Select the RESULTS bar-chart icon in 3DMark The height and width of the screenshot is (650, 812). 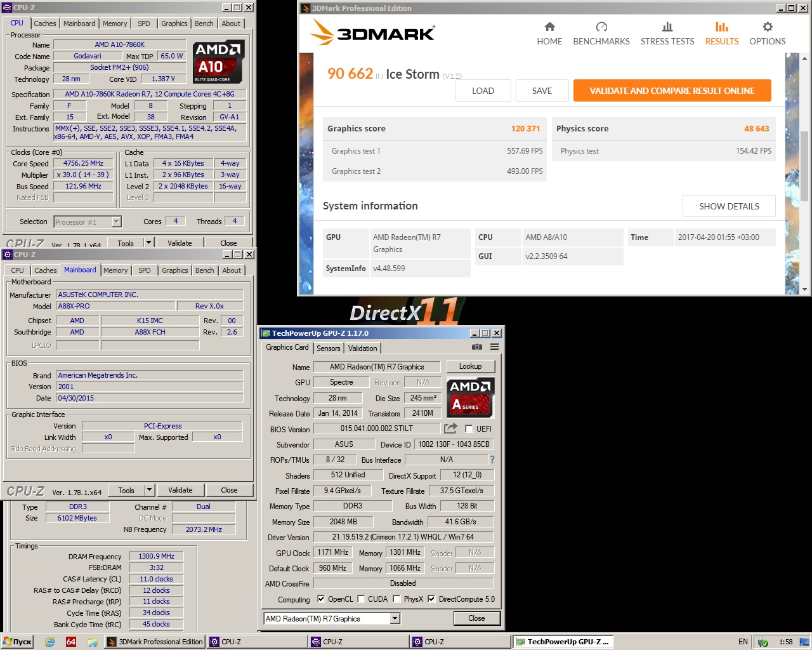click(722, 27)
